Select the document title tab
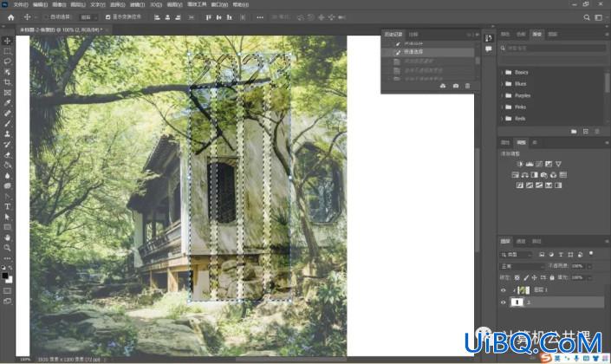Screen dimensions: 611x364 (62, 29)
